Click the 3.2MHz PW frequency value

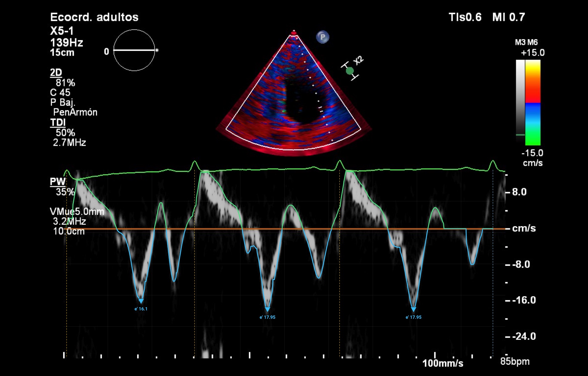(x=70, y=221)
